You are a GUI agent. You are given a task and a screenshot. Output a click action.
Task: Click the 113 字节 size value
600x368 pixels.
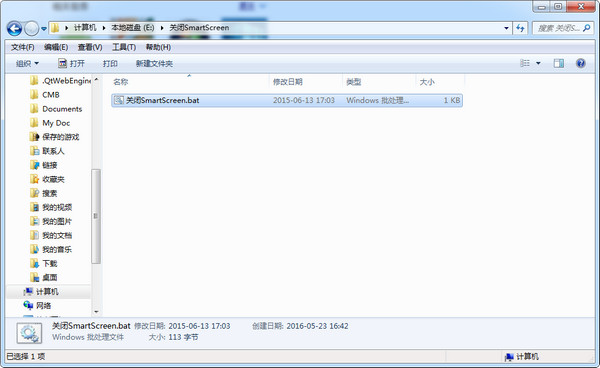click(183, 337)
